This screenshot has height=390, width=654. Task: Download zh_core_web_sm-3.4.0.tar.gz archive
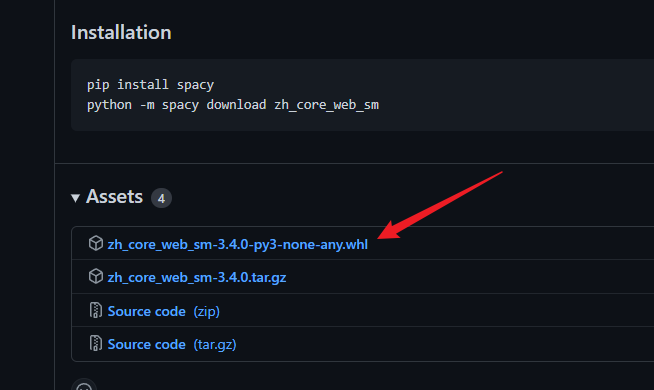tap(197, 277)
